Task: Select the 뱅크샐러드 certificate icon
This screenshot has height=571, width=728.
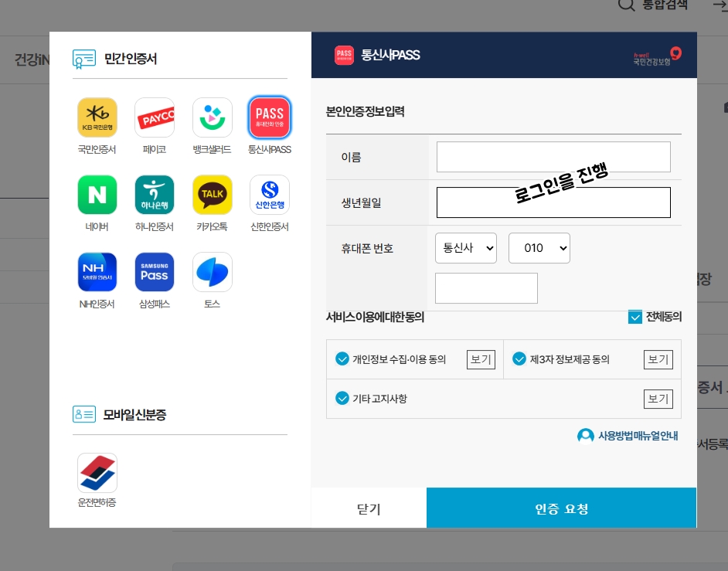Action: click(x=213, y=117)
